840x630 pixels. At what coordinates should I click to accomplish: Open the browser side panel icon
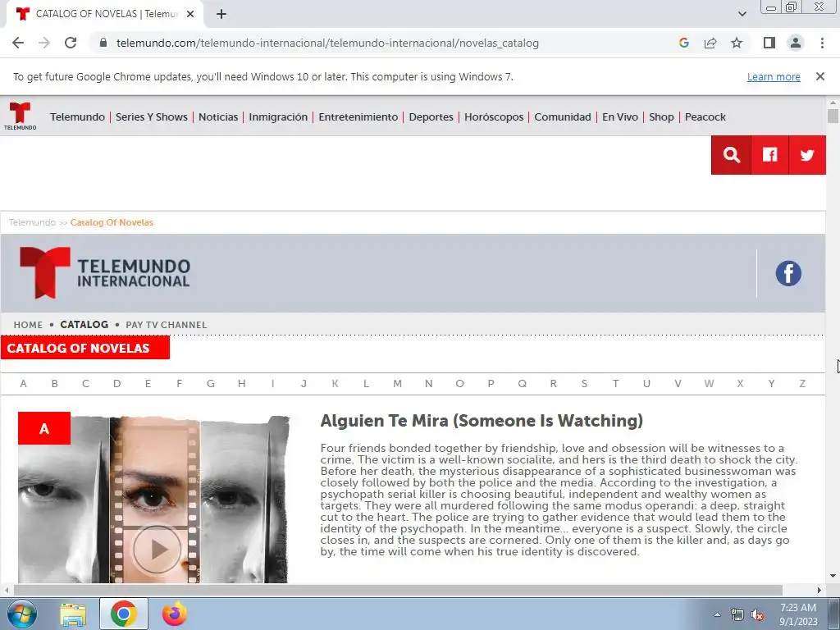coord(769,43)
